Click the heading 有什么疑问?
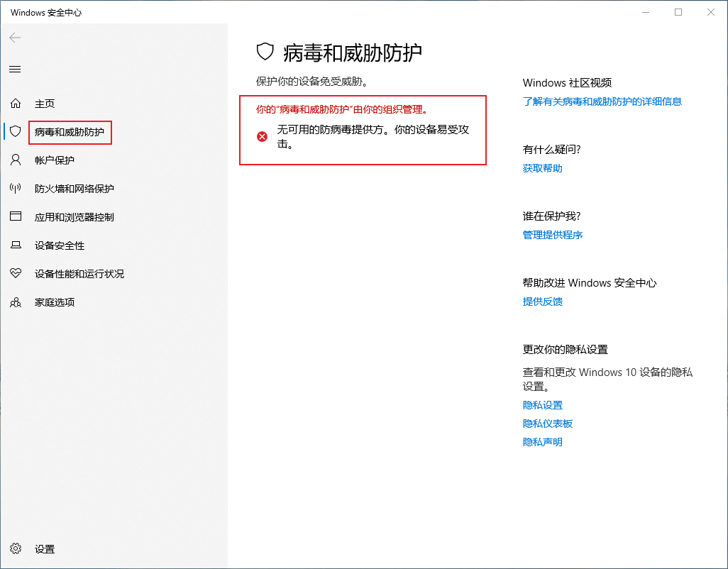 click(551, 150)
